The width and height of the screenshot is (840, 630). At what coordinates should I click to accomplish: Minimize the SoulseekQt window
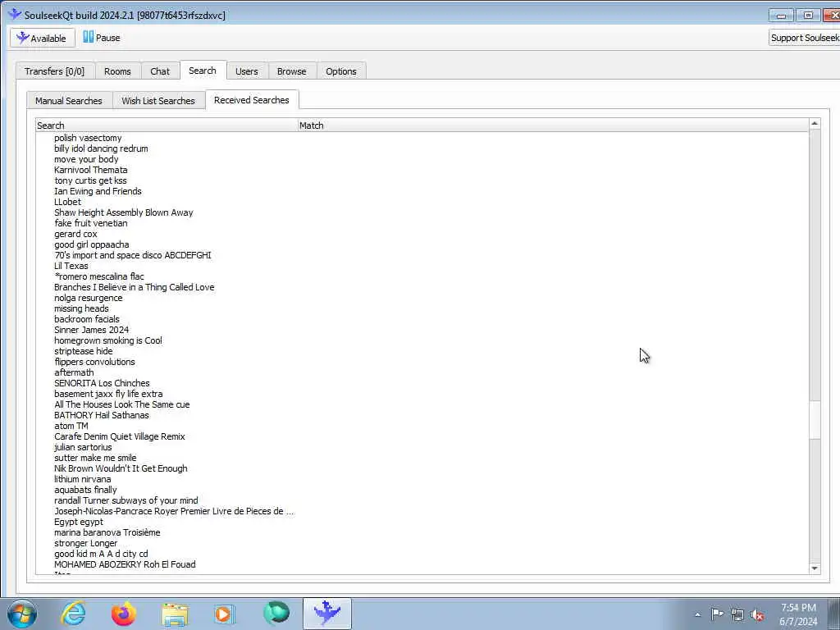point(781,16)
